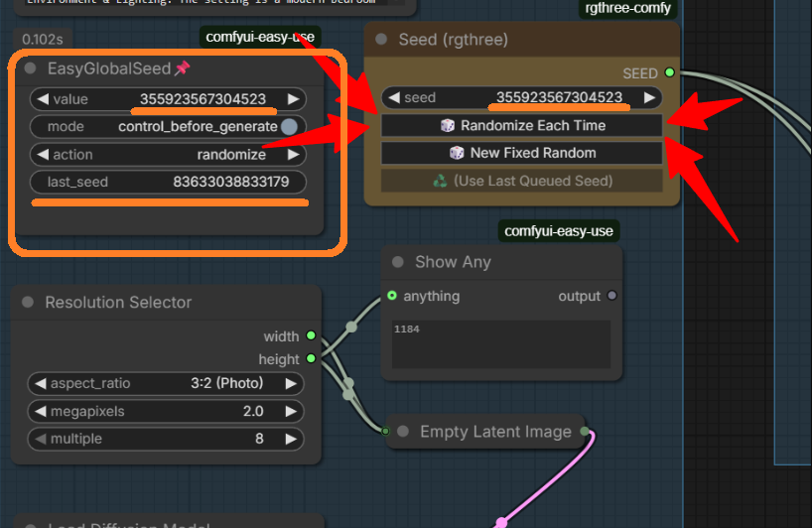
Task: Select previous aspect_ratio option
Action: pyautogui.click(x=41, y=383)
